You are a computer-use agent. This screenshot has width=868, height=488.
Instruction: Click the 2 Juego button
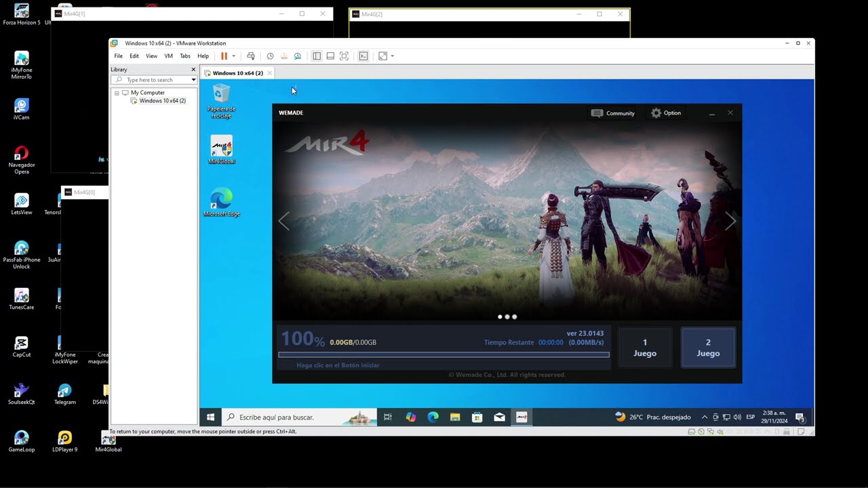tap(708, 348)
